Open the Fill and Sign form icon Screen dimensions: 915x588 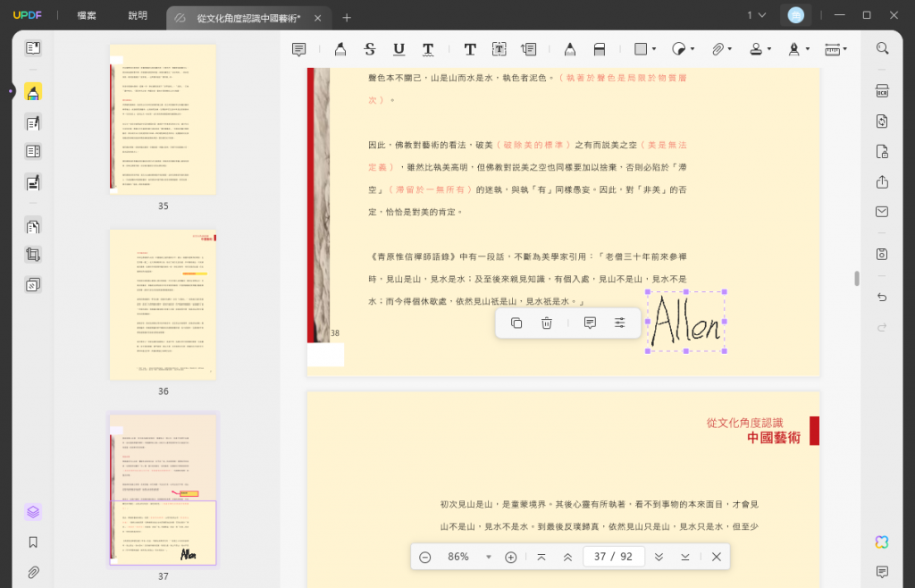click(33, 182)
